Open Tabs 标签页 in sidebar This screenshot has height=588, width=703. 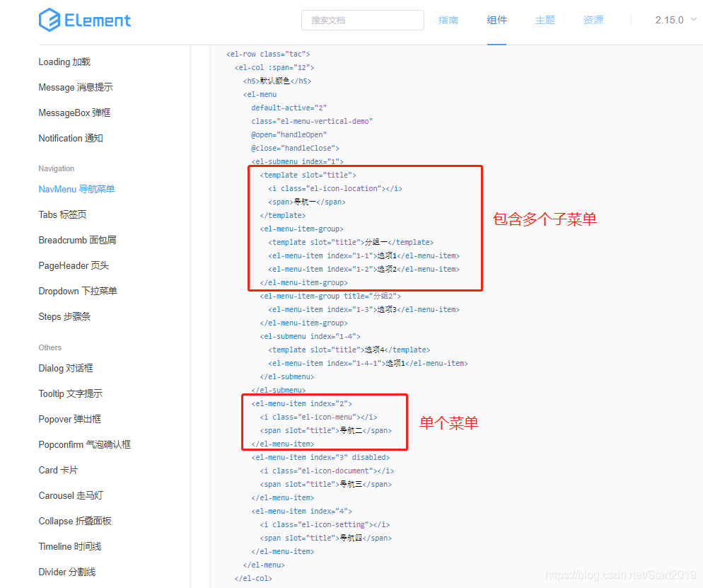[x=62, y=215]
